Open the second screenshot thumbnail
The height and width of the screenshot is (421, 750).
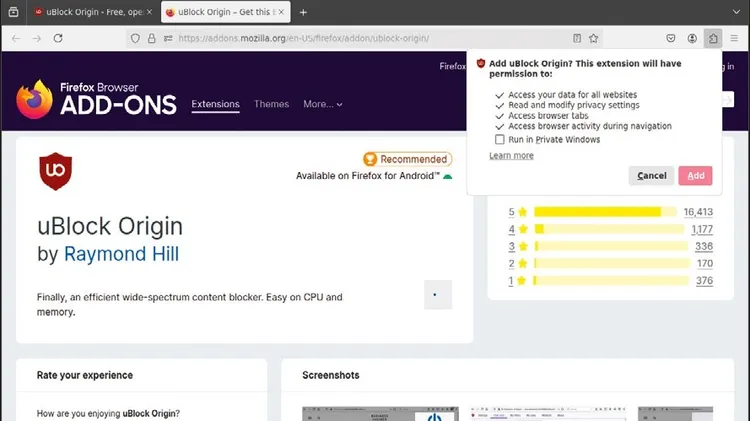(548, 414)
